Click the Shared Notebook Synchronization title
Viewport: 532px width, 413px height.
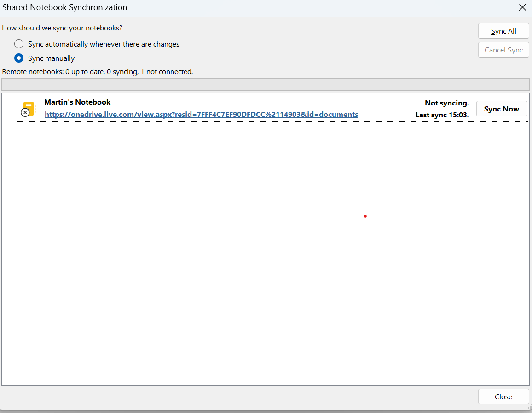[x=65, y=7]
